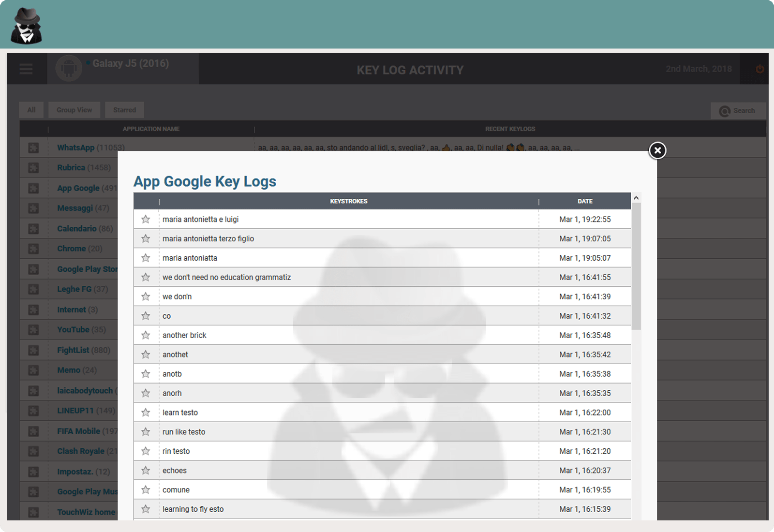Viewport: 774px width, 532px height.
Task: Click the Search button
Action: pyautogui.click(x=738, y=110)
